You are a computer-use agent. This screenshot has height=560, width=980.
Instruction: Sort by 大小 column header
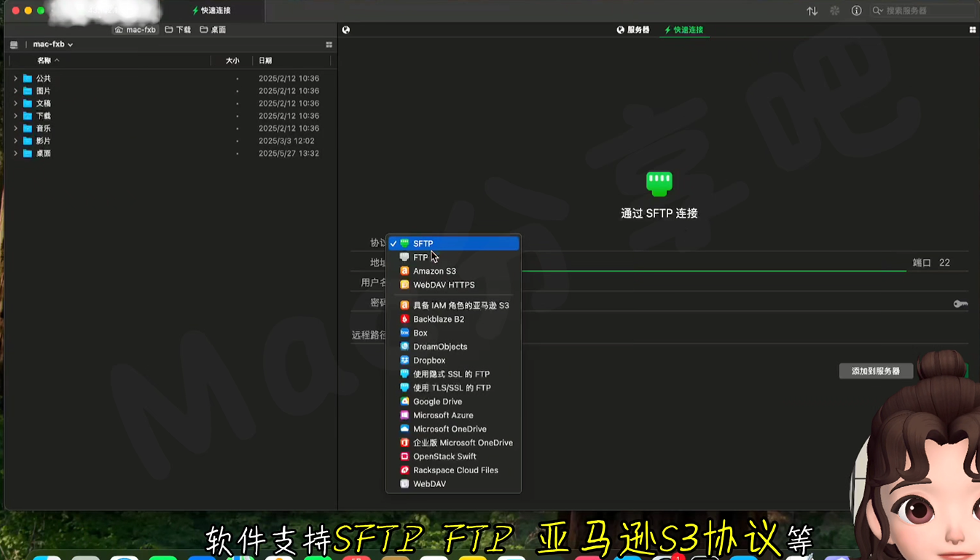[232, 60]
